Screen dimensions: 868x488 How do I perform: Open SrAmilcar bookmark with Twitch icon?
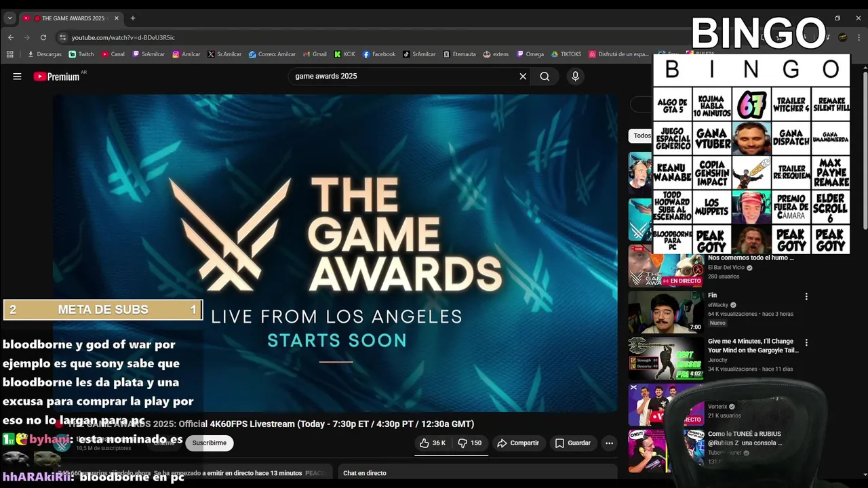tap(149, 54)
